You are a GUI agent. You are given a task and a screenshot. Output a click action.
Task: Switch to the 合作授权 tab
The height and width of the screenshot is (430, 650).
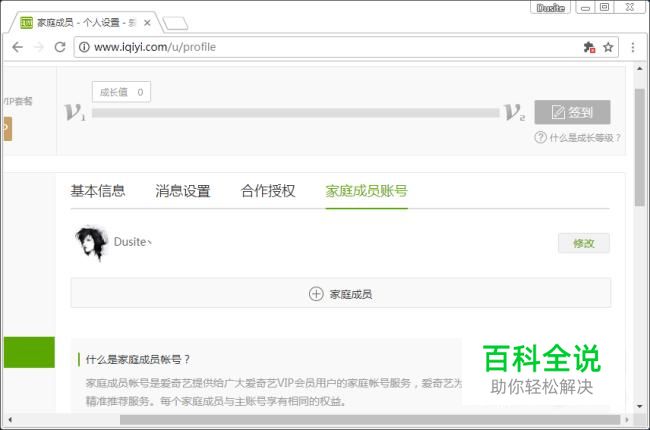click(x=268, y=191)
